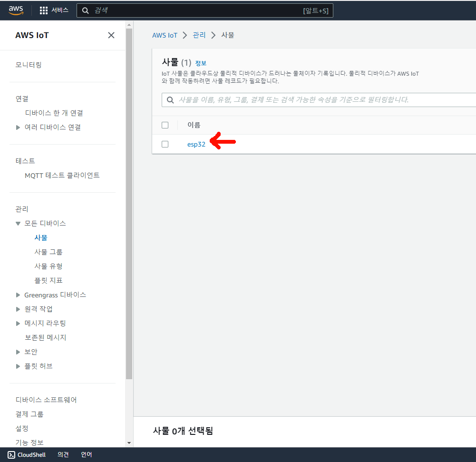
Task: Click the AWS logo icon
Action: 16,10
